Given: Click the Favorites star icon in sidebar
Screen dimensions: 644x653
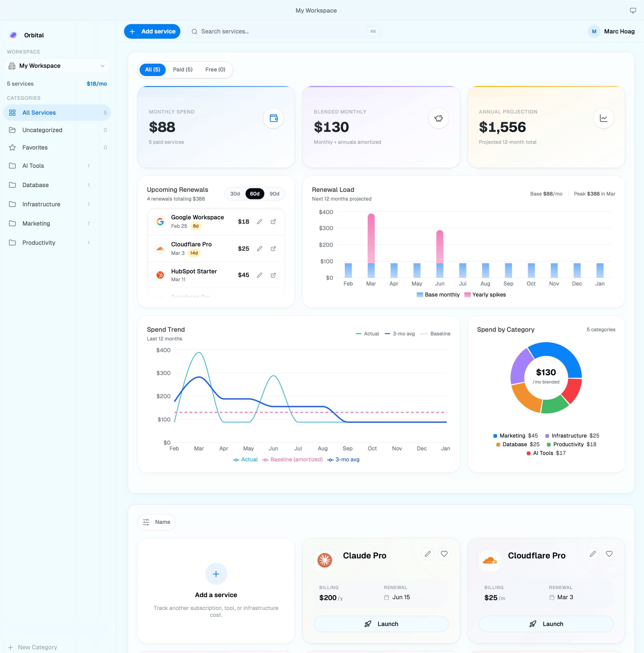Looking at the screenshot, I should coord(13,147).
